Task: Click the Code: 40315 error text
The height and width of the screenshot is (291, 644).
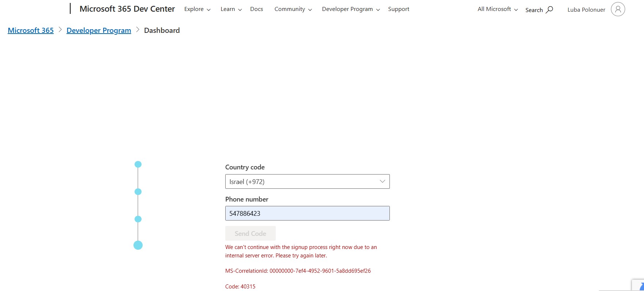Action: coord(240,287)
